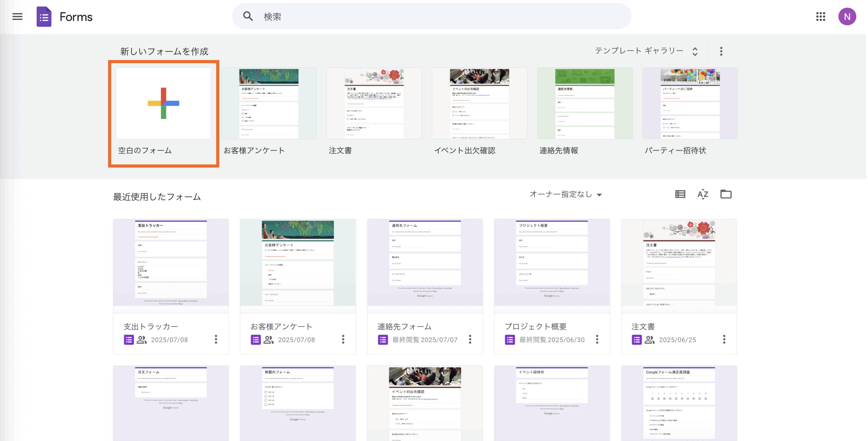Open more options next to template gallery
Viewport: 868px width, 441px height.
721,51
